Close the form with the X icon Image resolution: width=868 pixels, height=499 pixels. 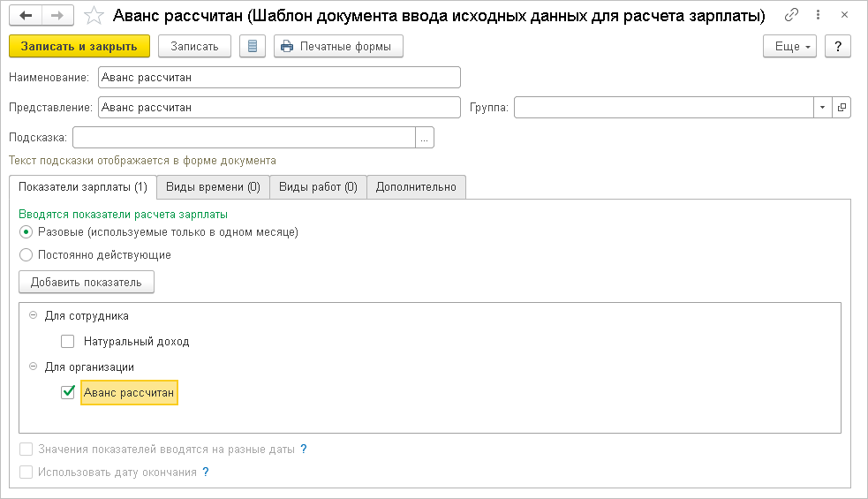tap(844, 15)
